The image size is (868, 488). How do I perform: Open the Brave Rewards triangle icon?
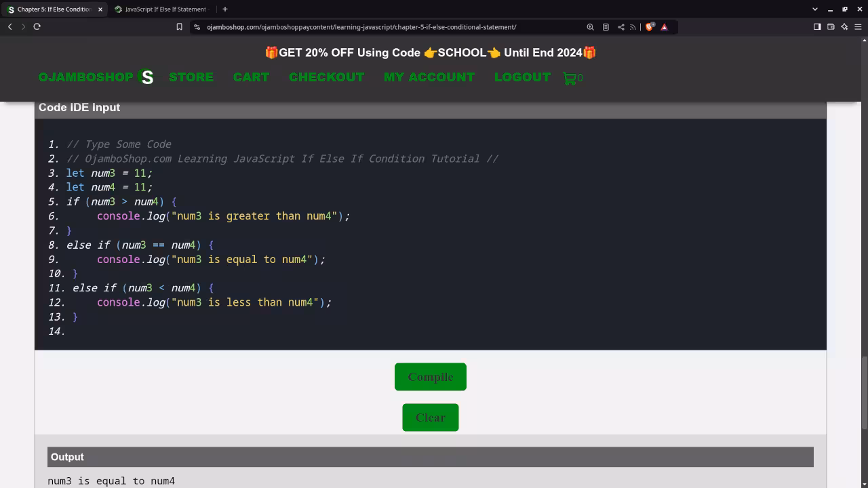pos(665,27)
